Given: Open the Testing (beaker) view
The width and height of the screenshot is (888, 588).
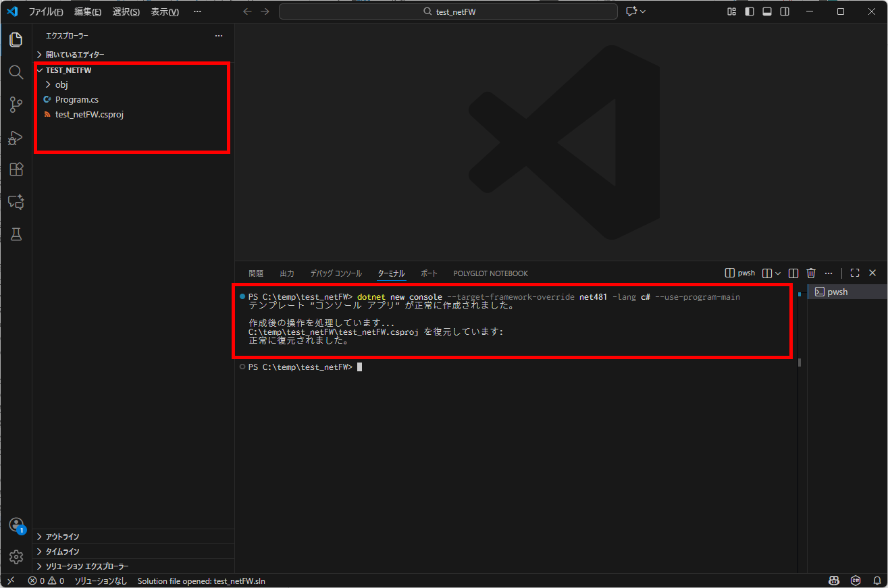Looking at the screenshot, I should click(x=16, y=234).
